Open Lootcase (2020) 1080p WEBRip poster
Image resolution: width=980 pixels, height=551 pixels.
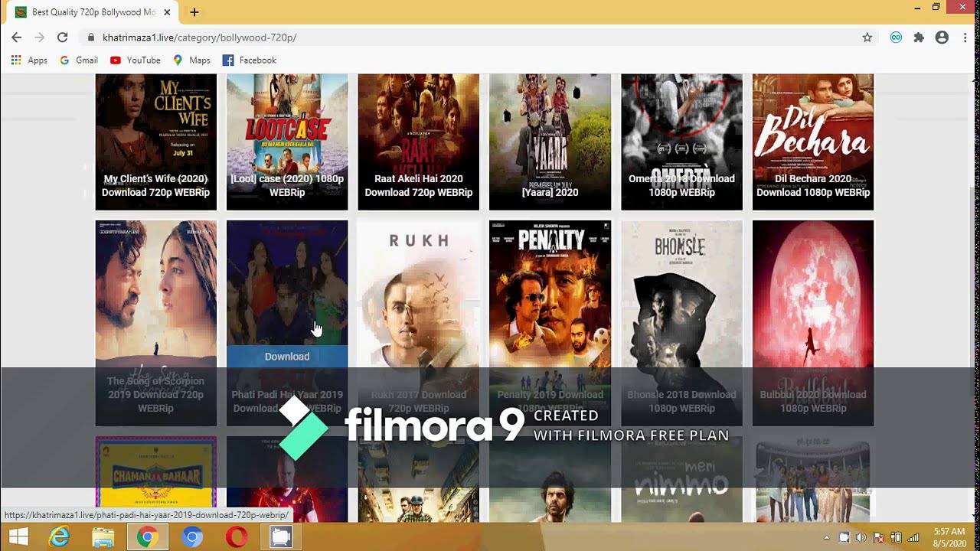click(287, 142)
